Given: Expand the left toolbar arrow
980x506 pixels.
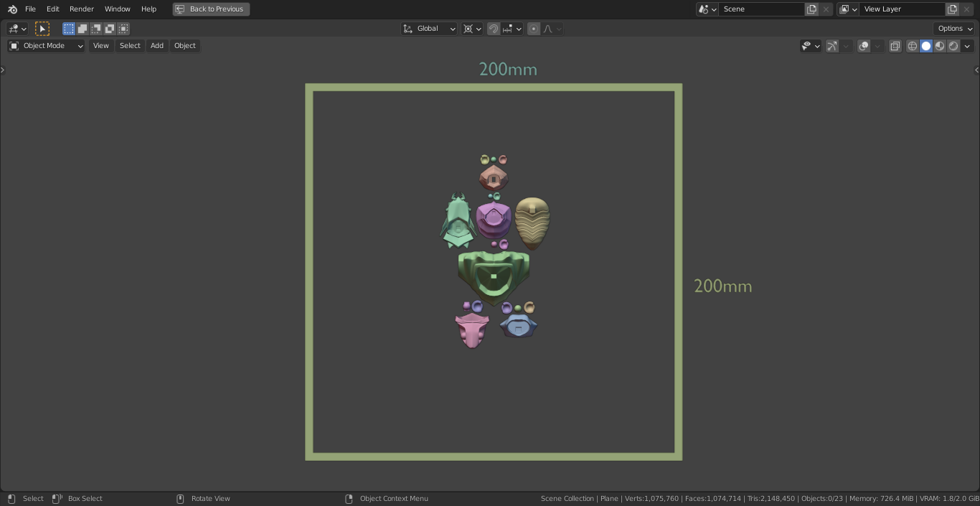Looking at the screenshot, I should (2, 70).
